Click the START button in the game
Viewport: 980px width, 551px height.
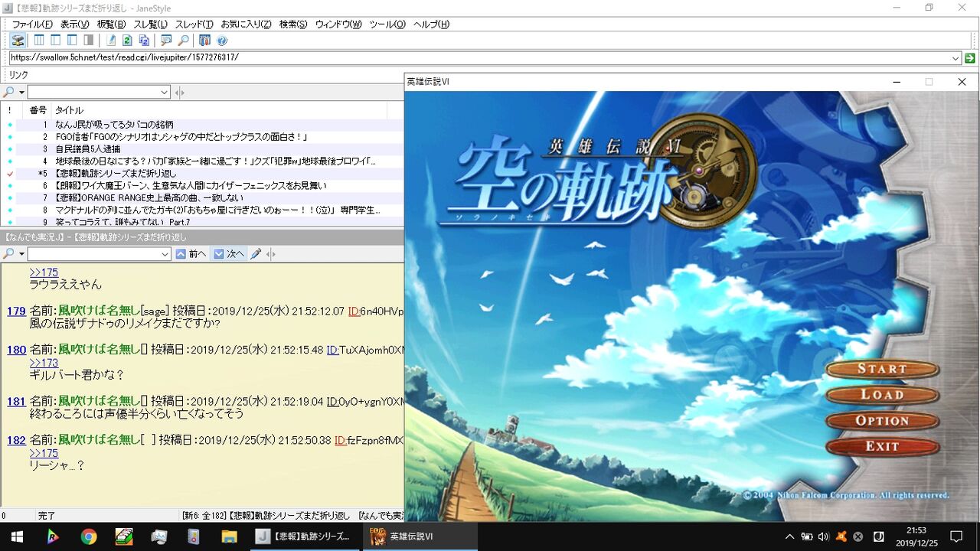[x=882, y=369]
